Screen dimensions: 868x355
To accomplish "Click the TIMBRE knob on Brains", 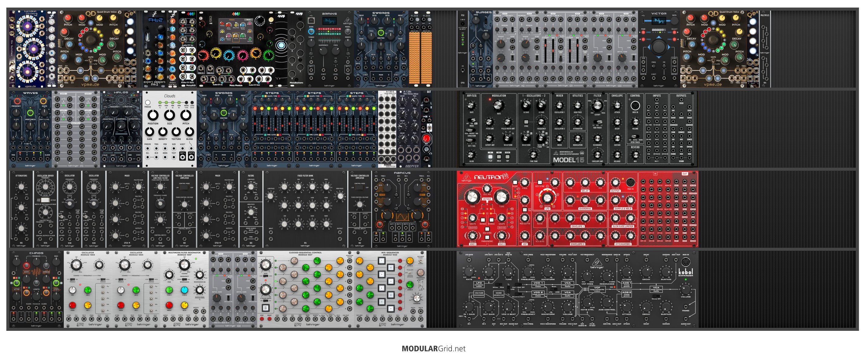I will coord(311,43).
